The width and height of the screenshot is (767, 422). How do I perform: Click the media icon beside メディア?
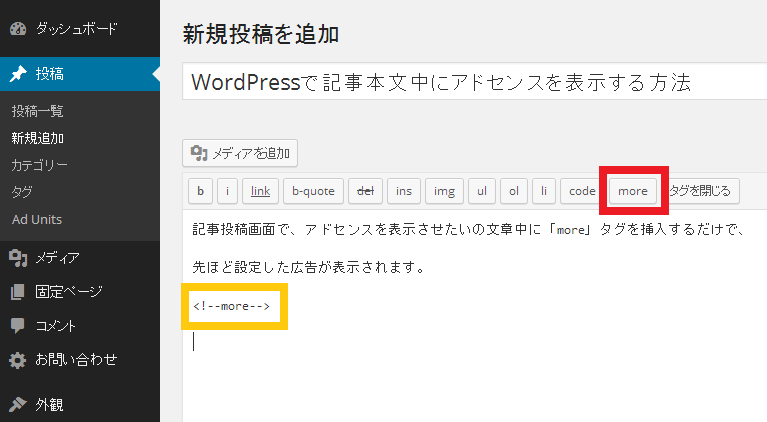click(x=18, y=258)
